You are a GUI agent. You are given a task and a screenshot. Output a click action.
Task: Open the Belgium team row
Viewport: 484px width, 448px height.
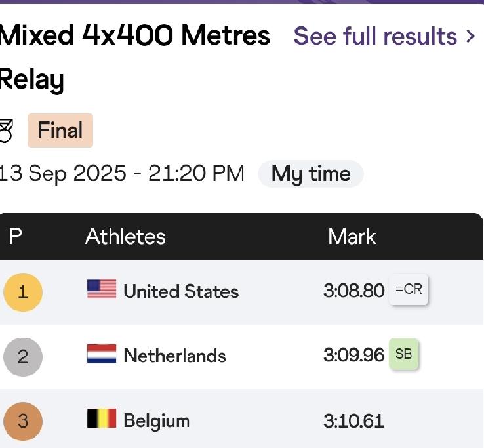241,418
